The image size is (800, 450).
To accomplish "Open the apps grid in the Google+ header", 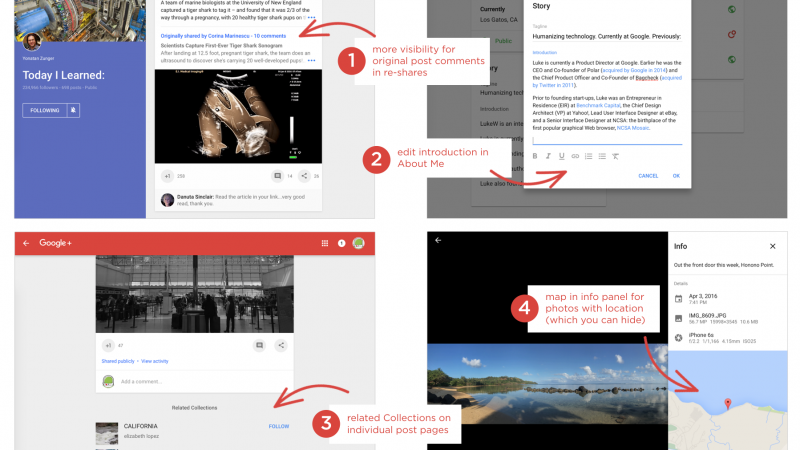I will pyautogui.click(x=325, y=243).
